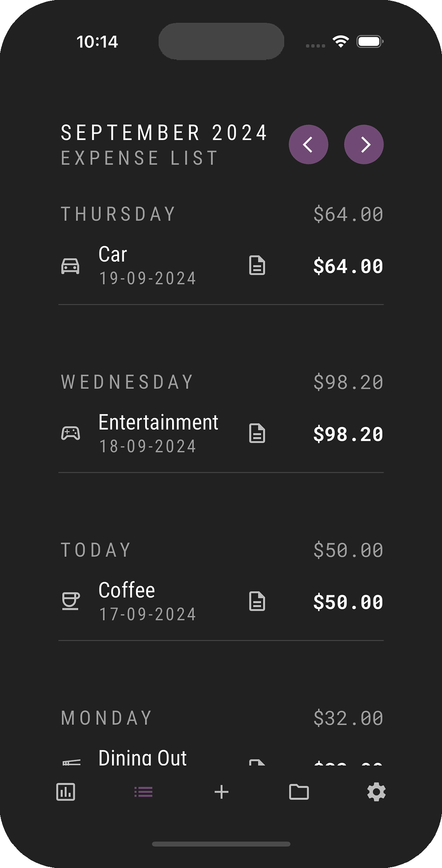This screenshot has width=442, height=868.
Task: Click the SEPTEMBER 2024 header title
Action: pos(164,133)
